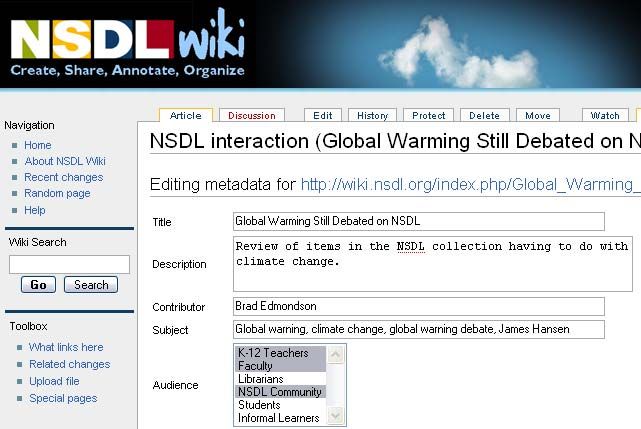Click the Watch tab

[605, 116]
